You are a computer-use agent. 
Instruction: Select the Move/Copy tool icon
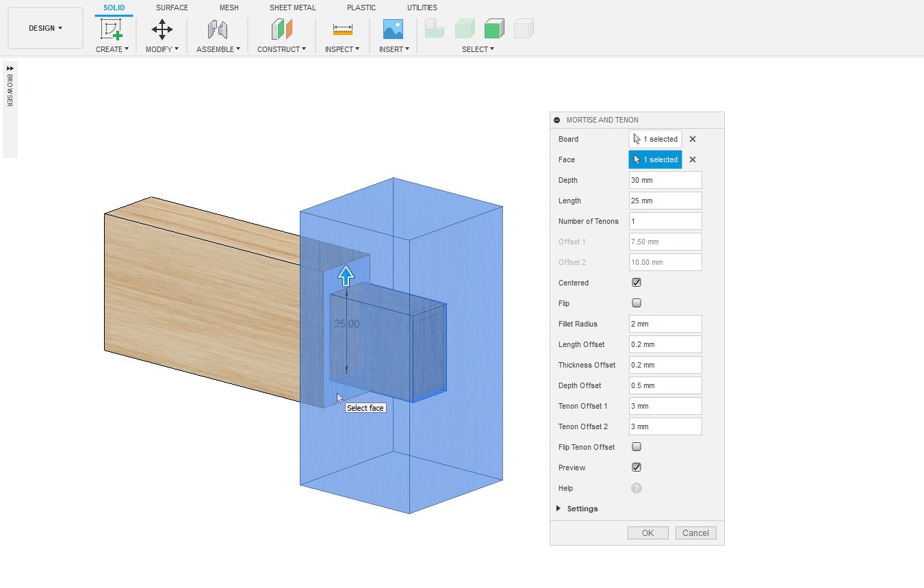click(162, 29)
